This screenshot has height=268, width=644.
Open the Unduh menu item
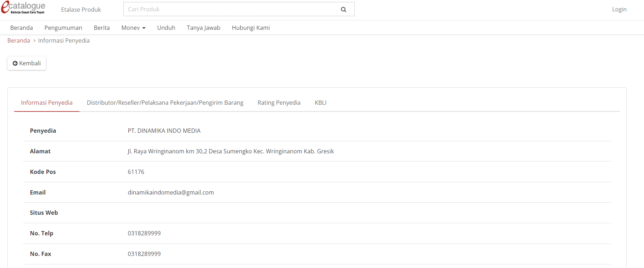coord(166,28)
